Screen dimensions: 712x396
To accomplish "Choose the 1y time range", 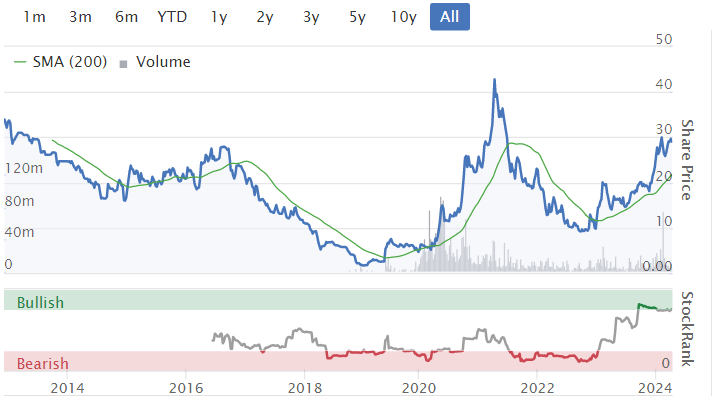I will (x=219, y=17).
